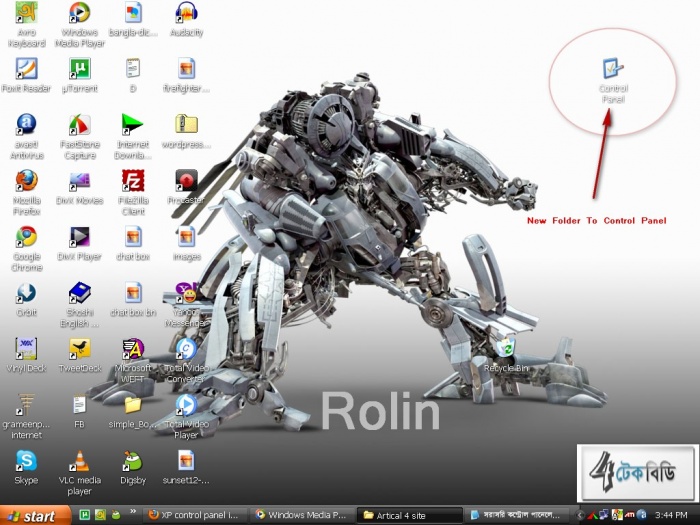Viewport: 700px width, 525px height.
Task: Activate the Artical 4 site folder window
Action: (x=410, y=515)
